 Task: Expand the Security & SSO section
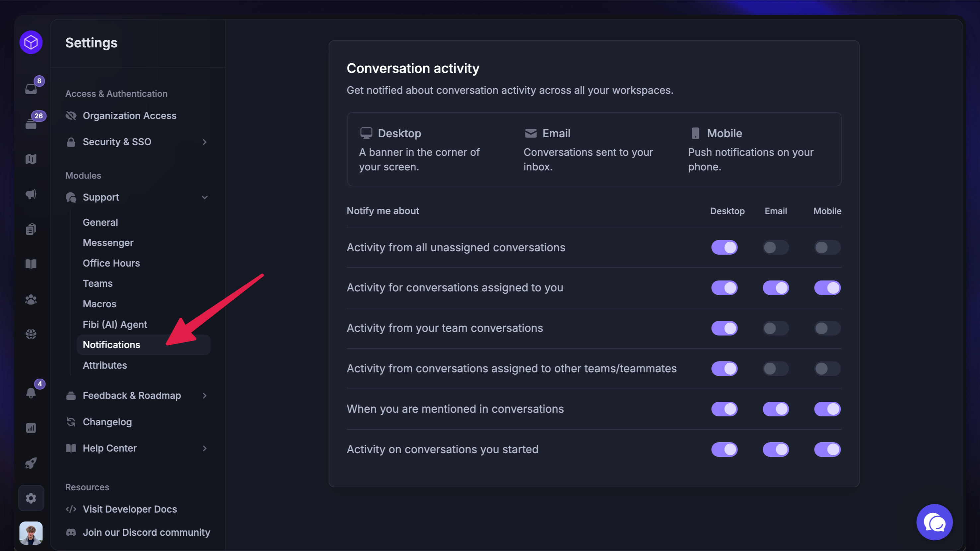pyautogui.click(x=205, y=142)
